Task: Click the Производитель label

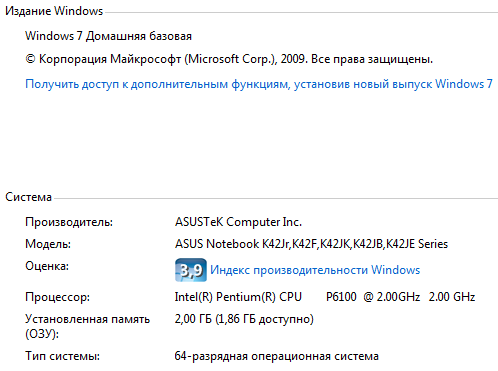Action: [69, 222]
